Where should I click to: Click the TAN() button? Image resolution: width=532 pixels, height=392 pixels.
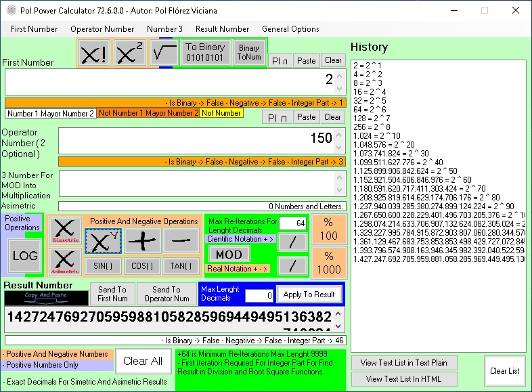(x=181, y=266)
